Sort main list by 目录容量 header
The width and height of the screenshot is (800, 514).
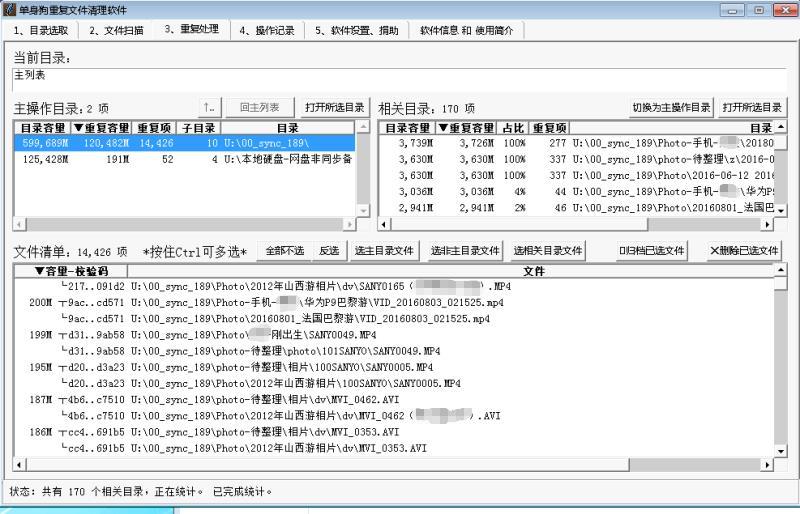click(x=42, y=128)
